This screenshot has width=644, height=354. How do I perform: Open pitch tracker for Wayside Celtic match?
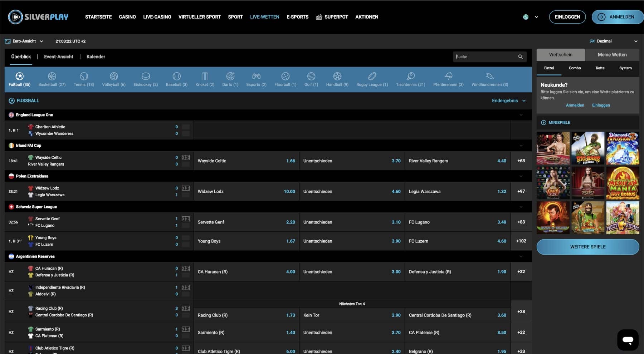click(186, 157)
